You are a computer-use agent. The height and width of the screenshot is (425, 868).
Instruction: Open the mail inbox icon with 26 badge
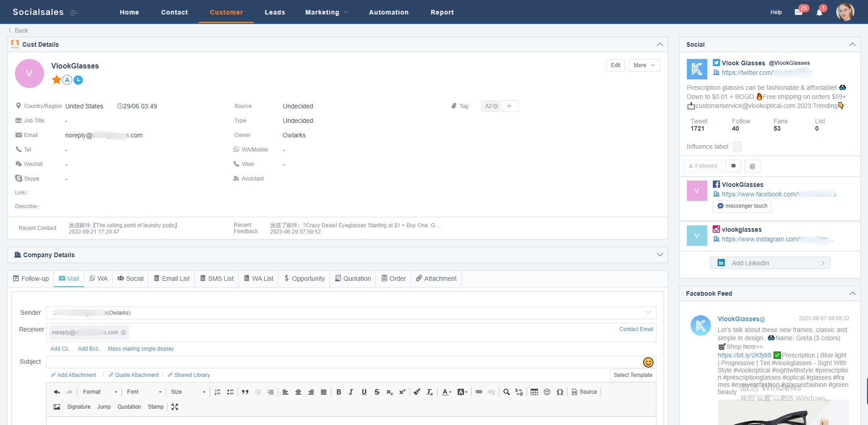tap(799, 12)
